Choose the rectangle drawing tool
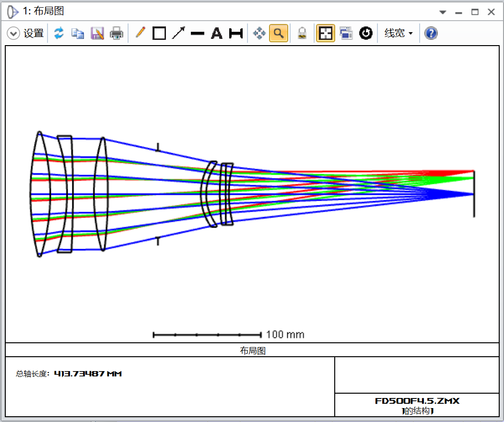This screenshot has height=422, width=504. (159, 33)
